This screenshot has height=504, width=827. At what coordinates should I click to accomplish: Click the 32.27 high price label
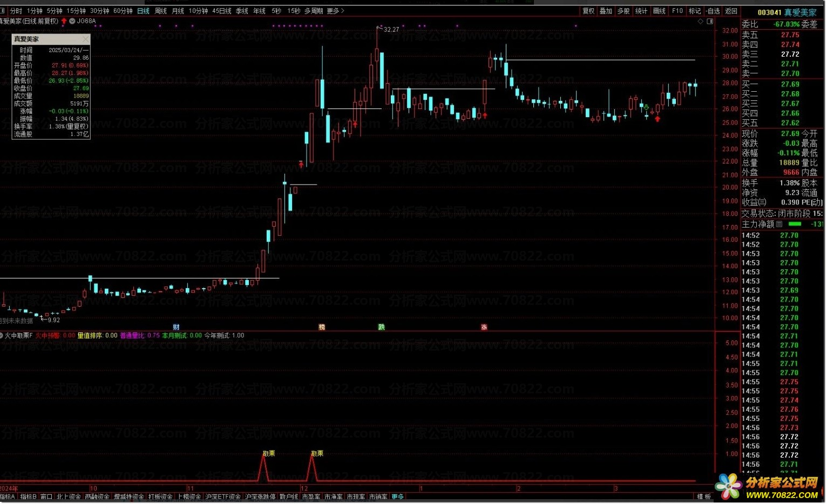[391, 30]
